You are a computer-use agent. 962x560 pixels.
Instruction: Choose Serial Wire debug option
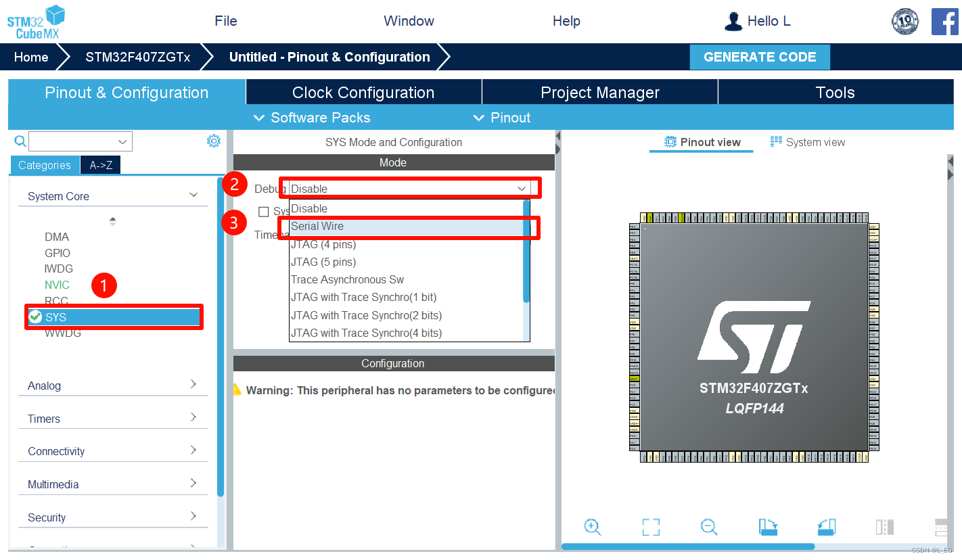[407, 227]
